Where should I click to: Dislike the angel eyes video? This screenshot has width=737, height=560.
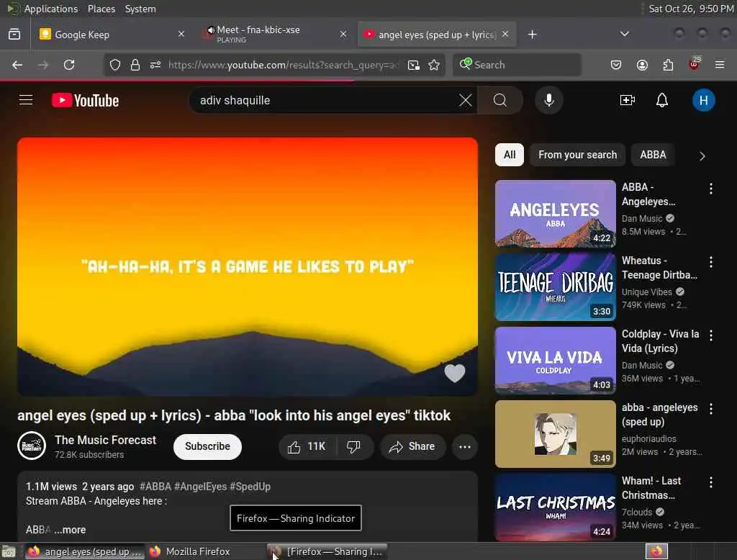click(x=354, y=447)
